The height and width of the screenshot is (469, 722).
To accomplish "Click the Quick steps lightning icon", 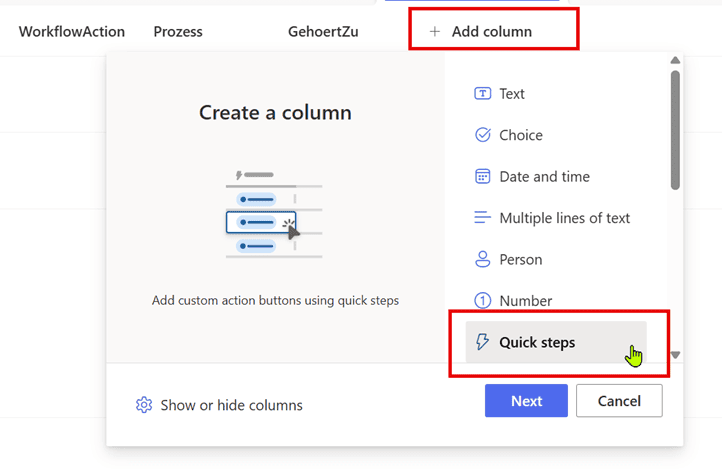I will click(x=482, y=343).
